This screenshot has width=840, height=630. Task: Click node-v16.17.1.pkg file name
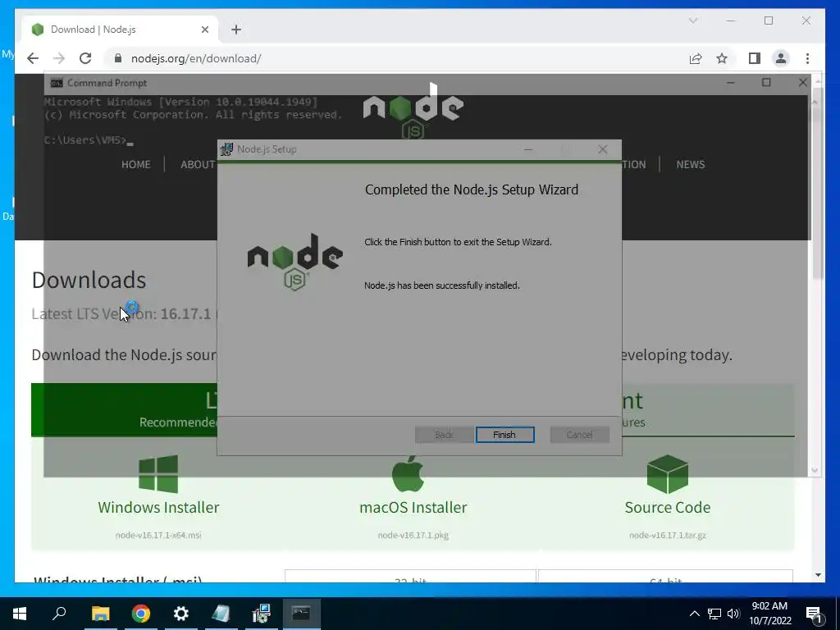coord(413,535)
